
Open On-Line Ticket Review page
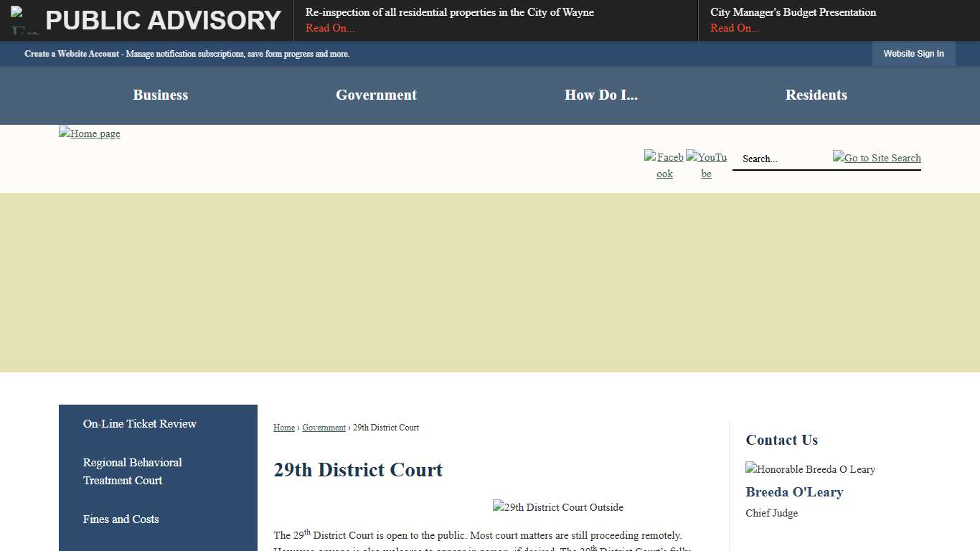click(x=139, y=423)
